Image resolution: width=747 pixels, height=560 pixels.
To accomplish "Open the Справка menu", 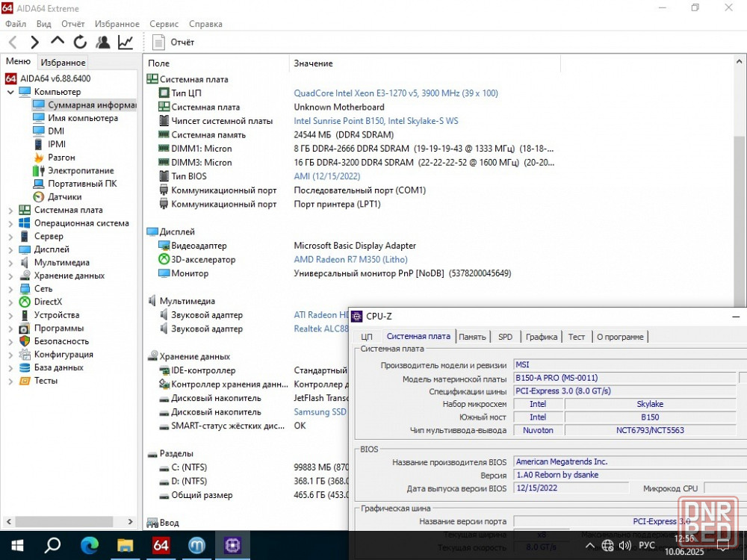I will click(205, 24).
